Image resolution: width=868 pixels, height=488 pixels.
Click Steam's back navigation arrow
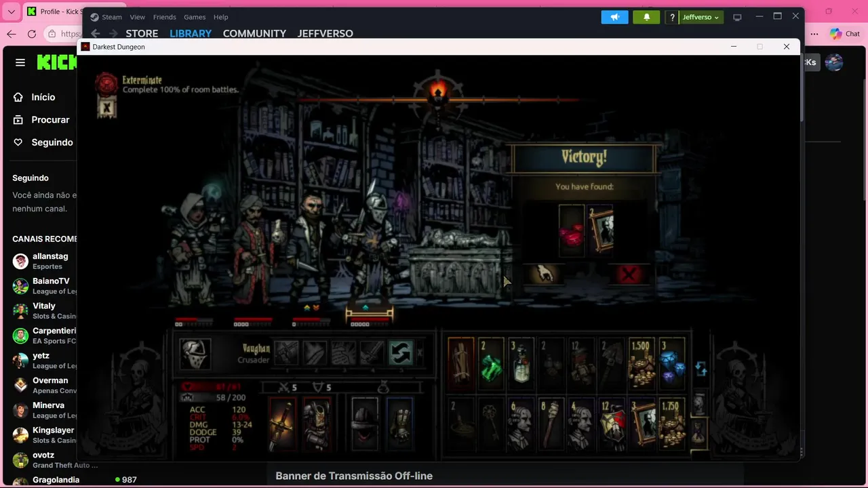tap(96, 33)
